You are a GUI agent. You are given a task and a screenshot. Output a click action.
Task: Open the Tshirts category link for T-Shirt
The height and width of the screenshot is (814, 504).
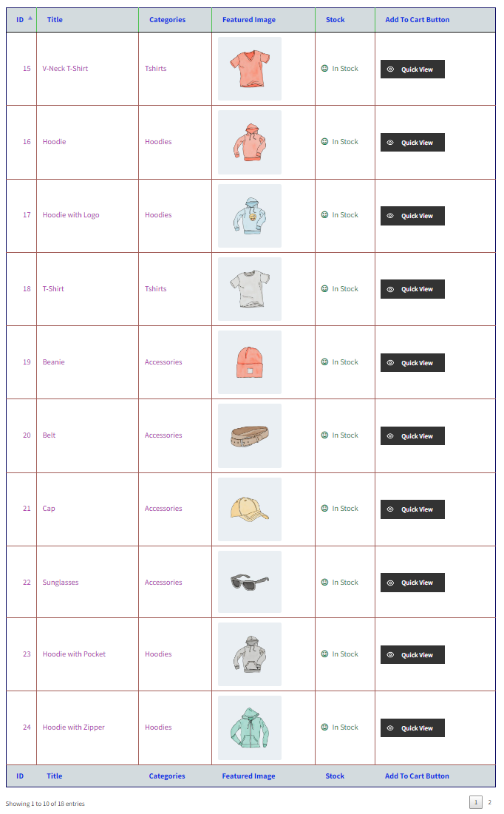(156, 289)
